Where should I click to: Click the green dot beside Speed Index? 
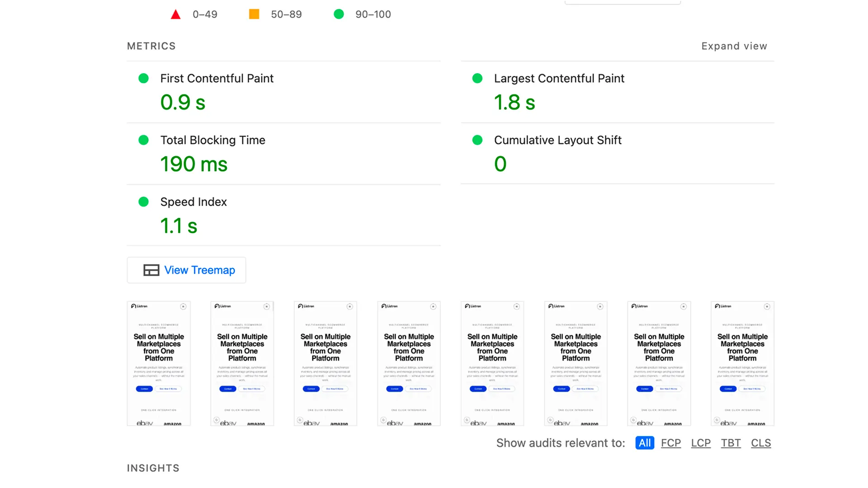click(144, 202)
